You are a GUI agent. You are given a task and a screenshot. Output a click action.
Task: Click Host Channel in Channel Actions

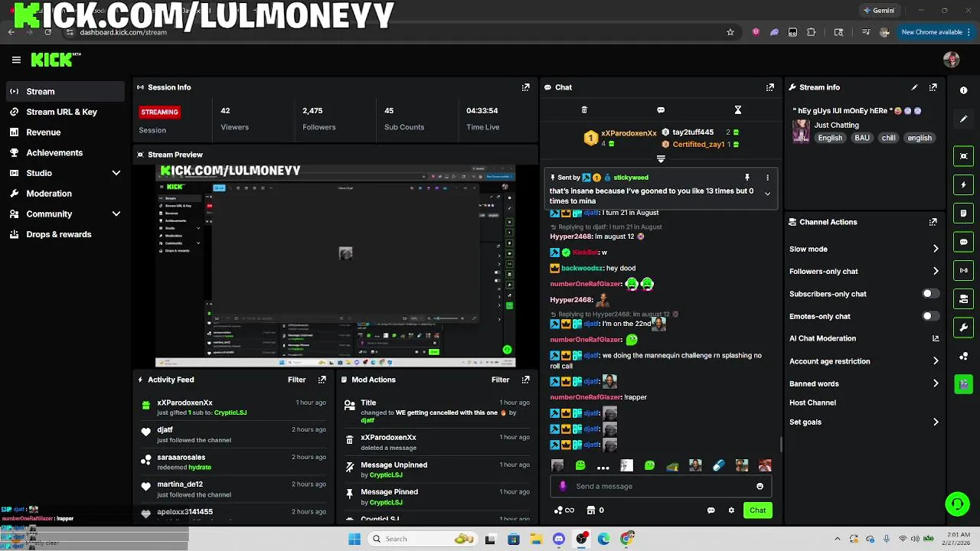(x=812, y=403)
